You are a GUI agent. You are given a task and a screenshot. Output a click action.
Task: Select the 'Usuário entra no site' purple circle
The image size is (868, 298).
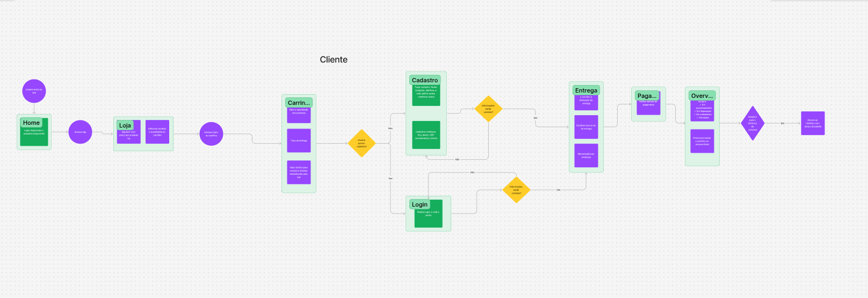point(34,91)
